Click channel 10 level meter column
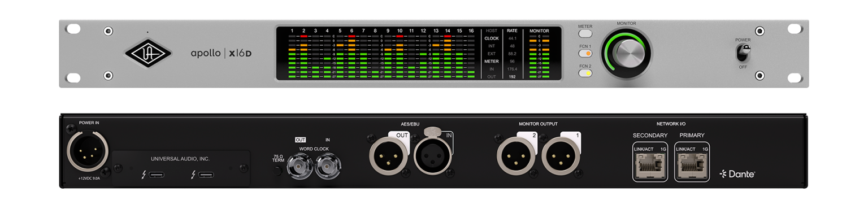This screenshot has height=213, width=868. click(x=400, y=56)
